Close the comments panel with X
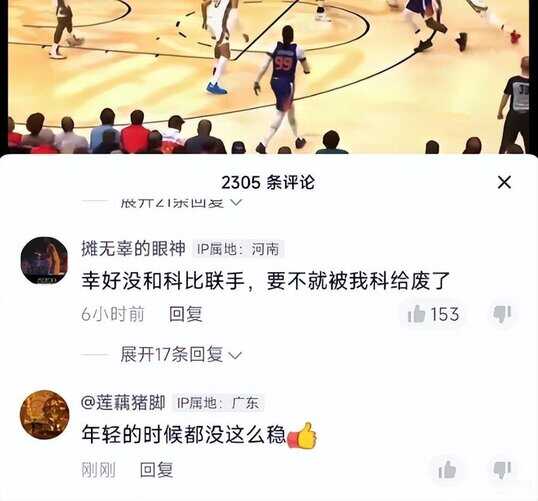The image size is (538, 501). pos(504,182)
